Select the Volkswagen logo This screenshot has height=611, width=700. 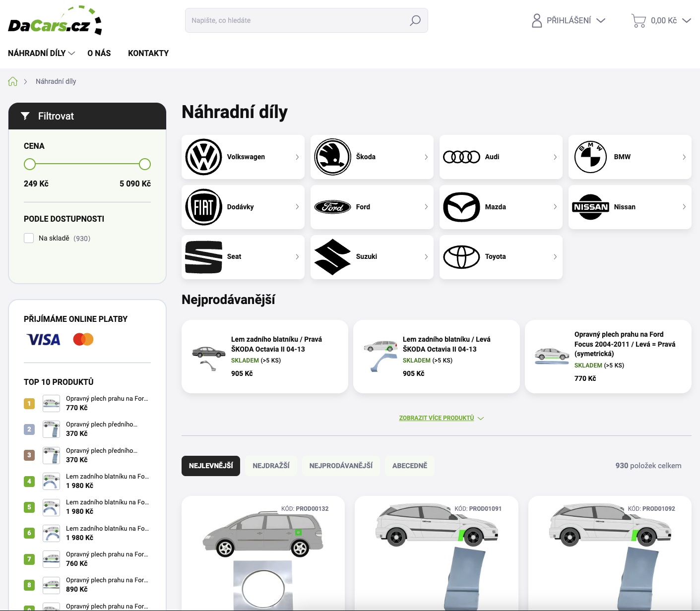pyautogui.click(x=203, y=157)
